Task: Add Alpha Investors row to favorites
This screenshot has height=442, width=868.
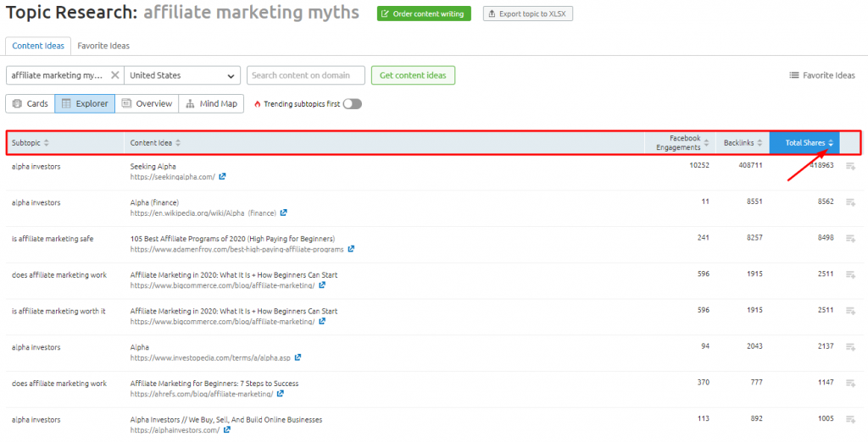Action: pyautogui.click(x=851, y=419)
